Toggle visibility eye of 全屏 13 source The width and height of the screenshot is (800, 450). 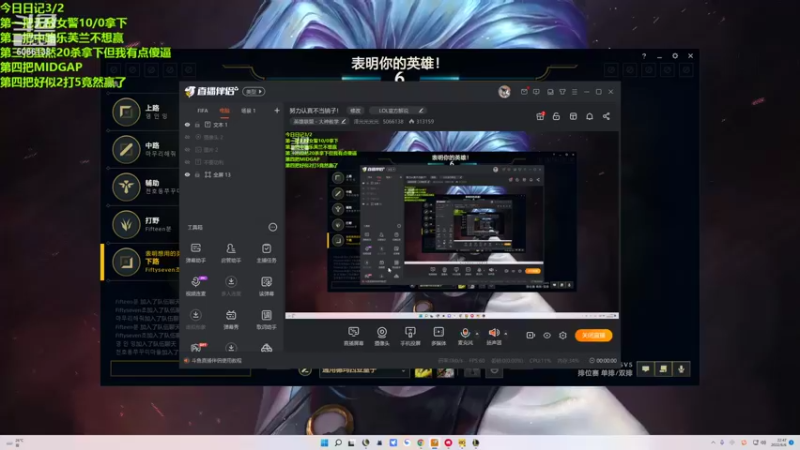pos(187,174)
